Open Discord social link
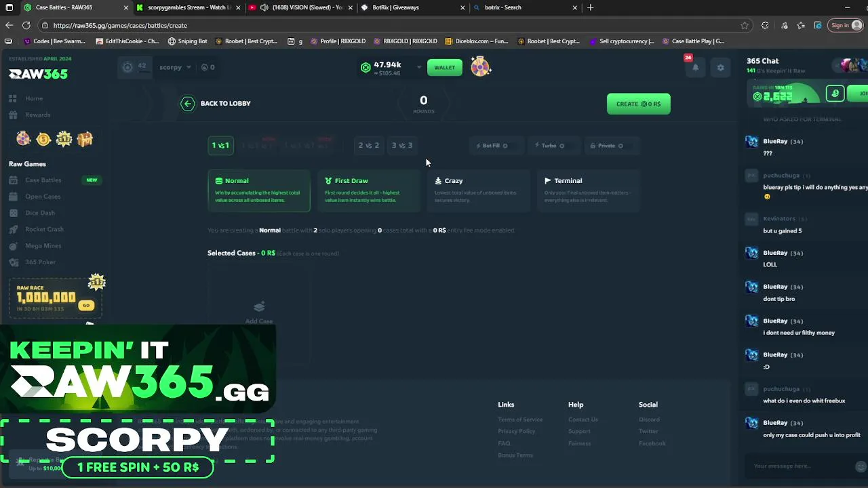The image size is (868, 488). [x=649, y=420]
